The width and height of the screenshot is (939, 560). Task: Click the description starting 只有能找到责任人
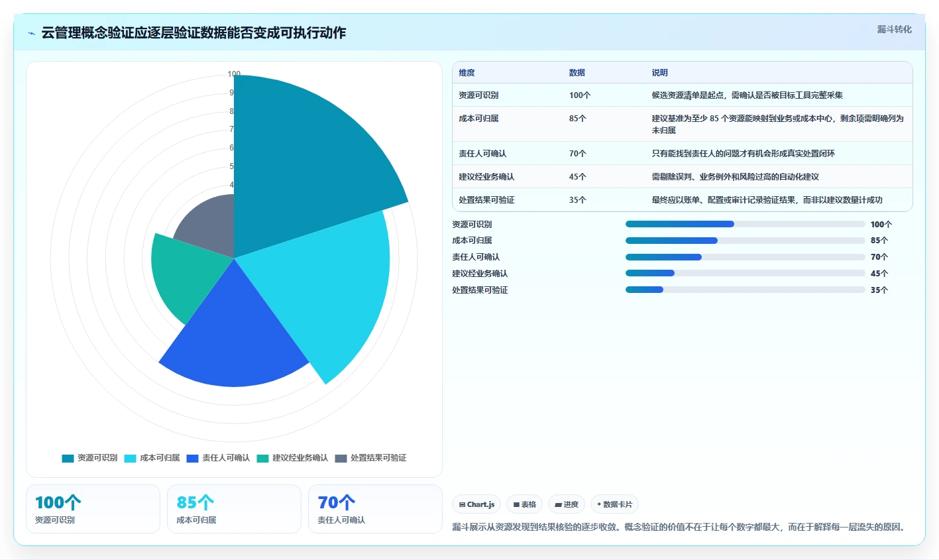pyautogui.click(x=743, y=154)
